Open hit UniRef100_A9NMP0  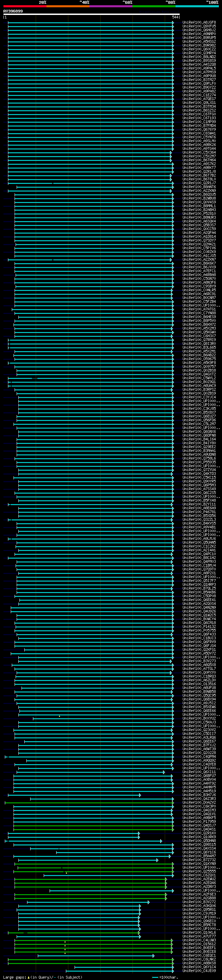click(199, 34)
